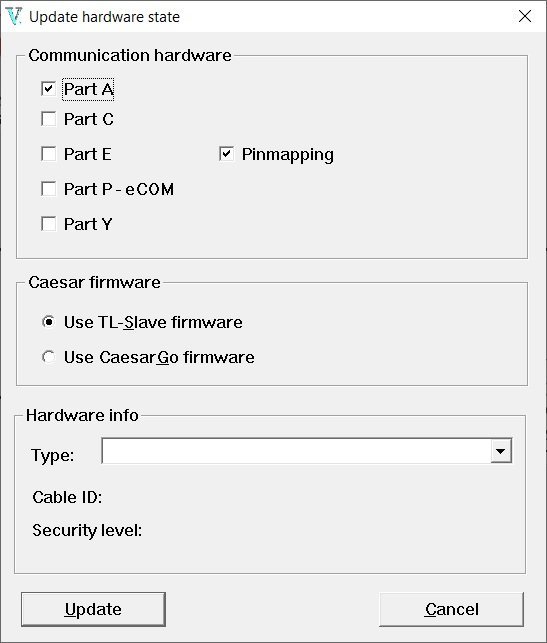Click the Security level label

click(87, 531)
